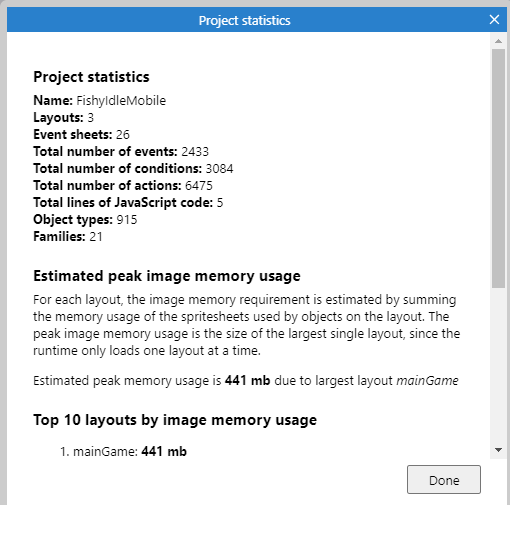Click the empty scrollbar track below the thumb

(498, 365)
